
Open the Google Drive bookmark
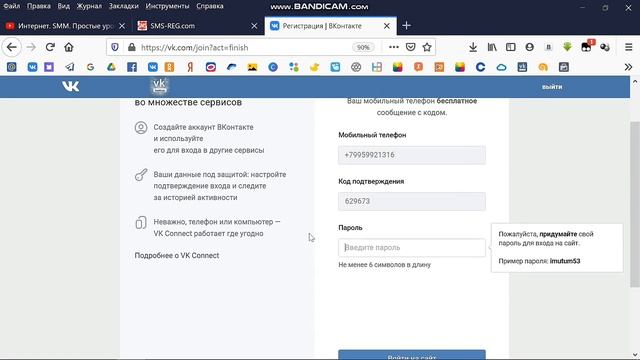pyautogui.click(x=111, y=67)
